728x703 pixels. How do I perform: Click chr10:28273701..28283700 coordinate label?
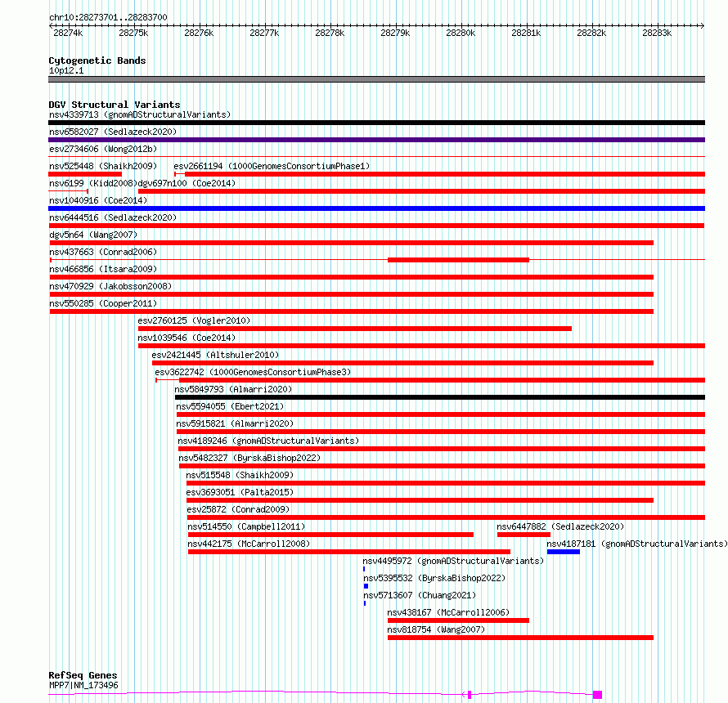(108, 18)
